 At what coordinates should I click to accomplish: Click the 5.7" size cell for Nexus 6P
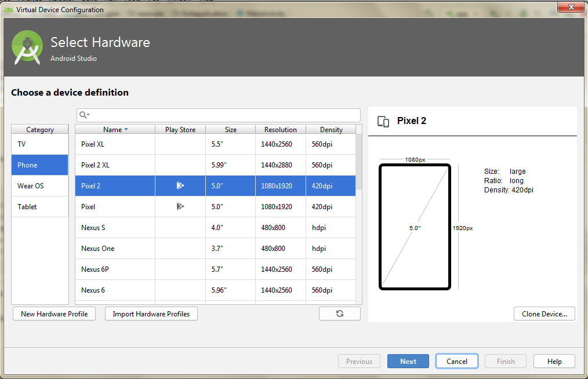tap(231, 269)
